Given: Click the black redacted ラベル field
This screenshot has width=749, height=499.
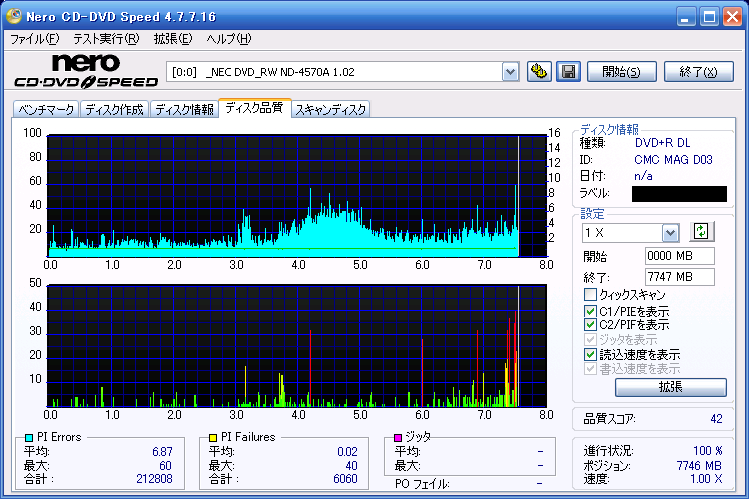Looking at the screenshot, I should pyautogui.click(x=679, y=194).
